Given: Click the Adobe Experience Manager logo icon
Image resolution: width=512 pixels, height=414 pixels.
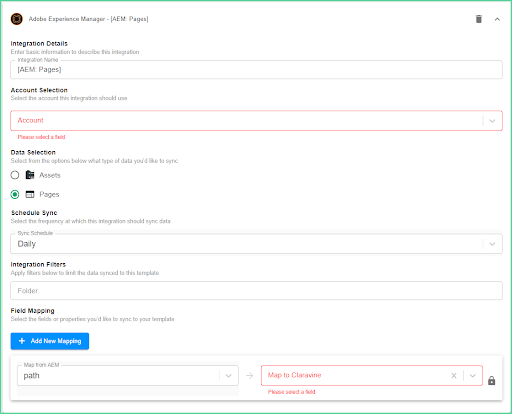Looking at the screenshot, I should point(17,19).
